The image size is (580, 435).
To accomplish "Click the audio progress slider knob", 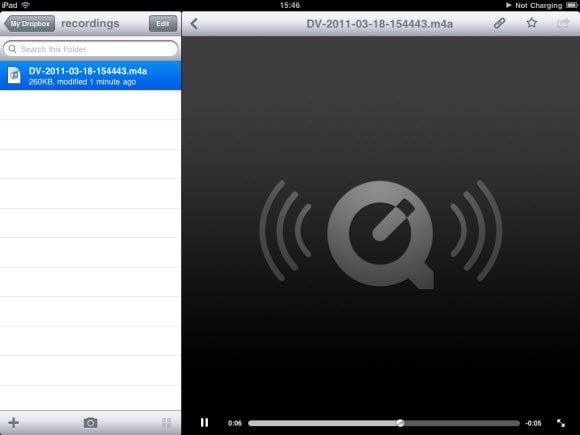I will 400,423.
